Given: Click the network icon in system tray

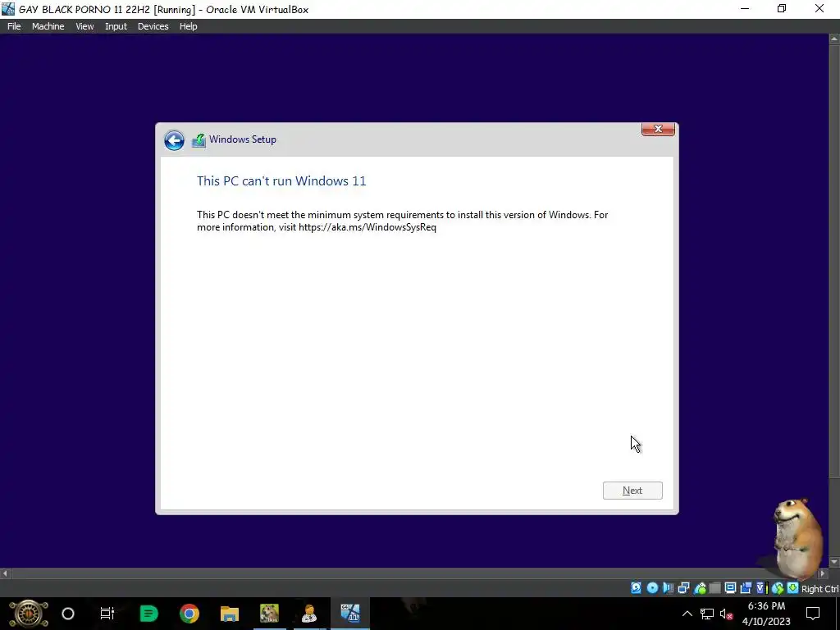Looking at the screenshot, I should pyautogui.click(x=706, y=614).
